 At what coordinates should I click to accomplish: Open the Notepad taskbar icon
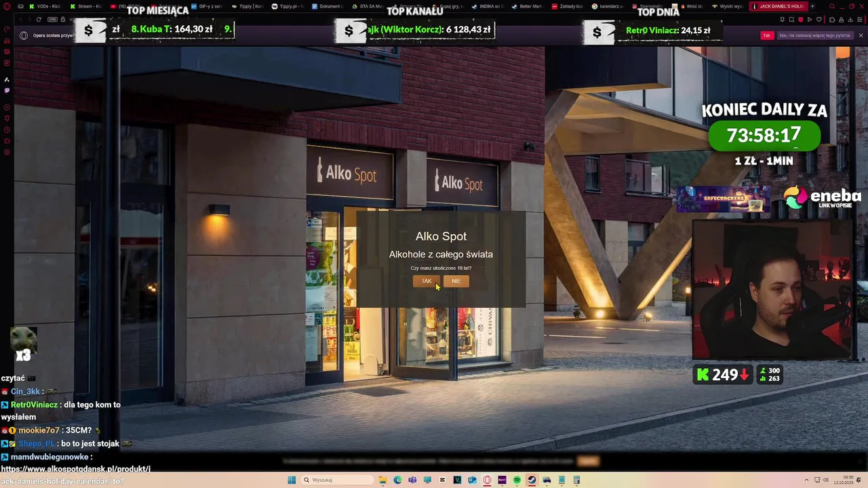[x=561, y=480]
